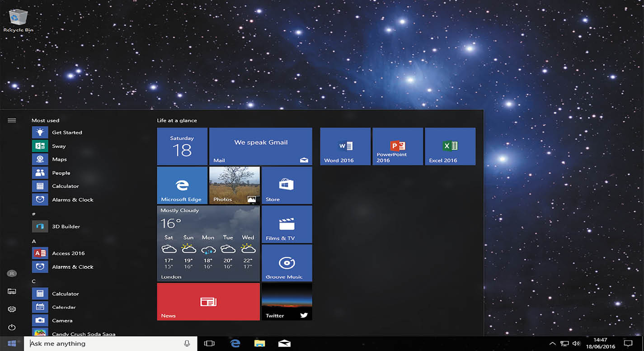The width and height of the screenshot is (644, 351).
Task: Click the Power button in Start
Action: [x=12, y=327]
